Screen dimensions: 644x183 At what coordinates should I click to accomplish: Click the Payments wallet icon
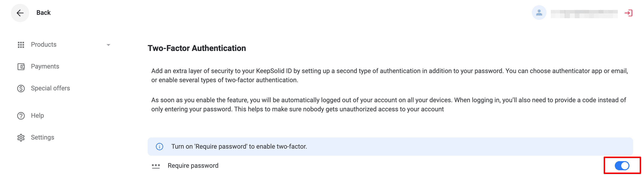[x=21, y=67]
